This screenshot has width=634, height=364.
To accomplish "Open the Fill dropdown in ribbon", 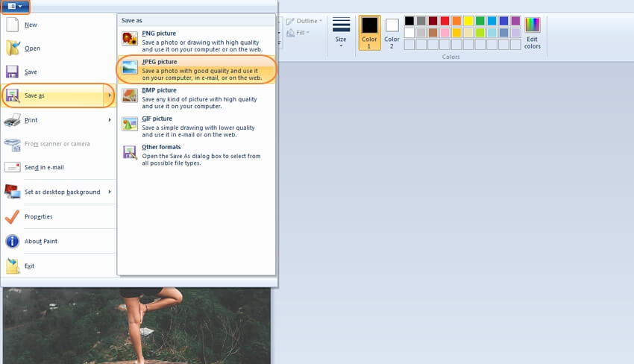I will tap(298, 33).
